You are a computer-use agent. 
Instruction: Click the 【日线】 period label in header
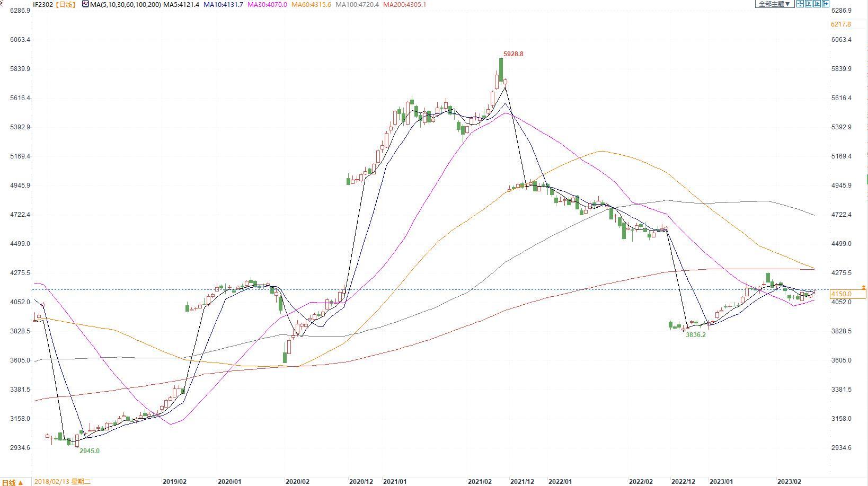[x=66, y=5]
